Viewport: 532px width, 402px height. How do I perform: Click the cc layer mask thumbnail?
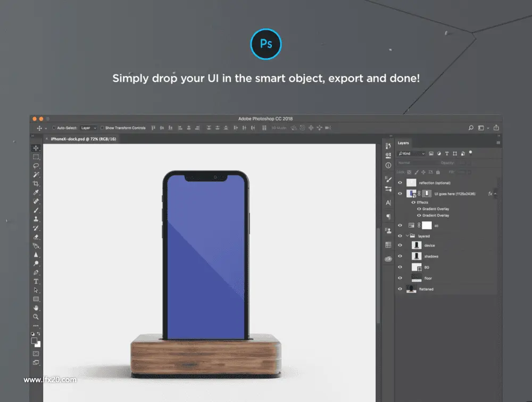pyautogui.click(x=427, y=225)
